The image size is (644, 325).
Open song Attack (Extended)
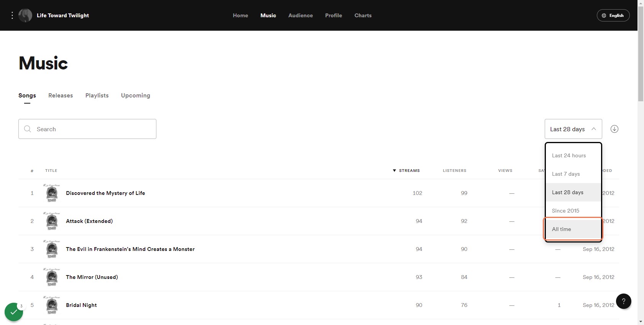tap(89, 221)
